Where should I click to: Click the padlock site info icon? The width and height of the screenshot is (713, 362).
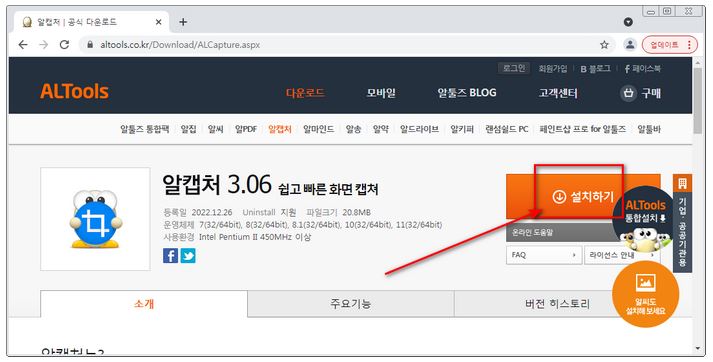click(x=90, y=45)
